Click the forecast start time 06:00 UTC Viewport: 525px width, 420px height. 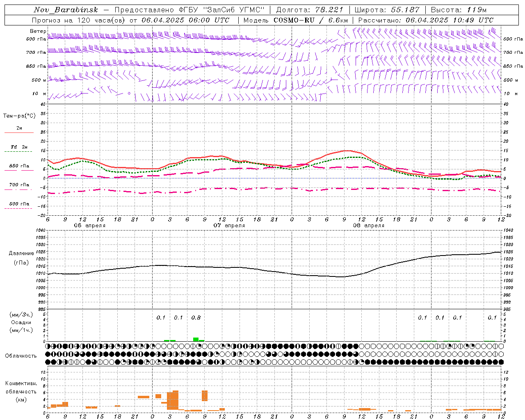tap(210, 20)
